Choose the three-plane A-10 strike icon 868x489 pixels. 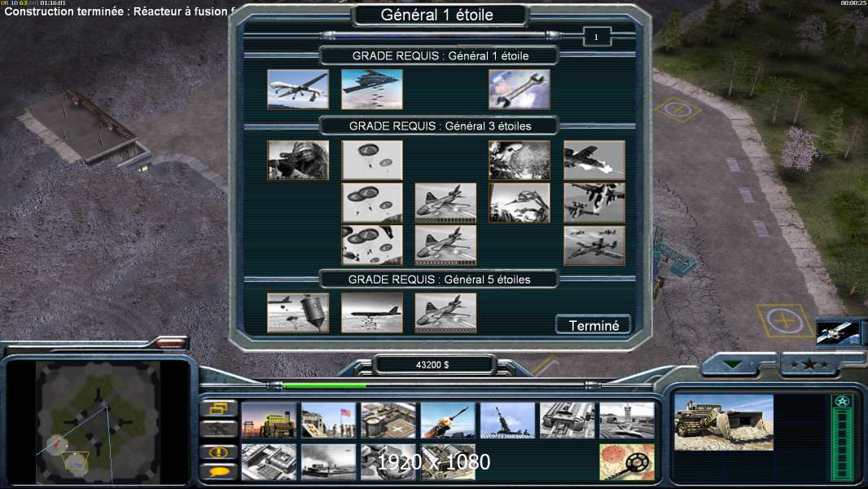(x=594, y=245)
